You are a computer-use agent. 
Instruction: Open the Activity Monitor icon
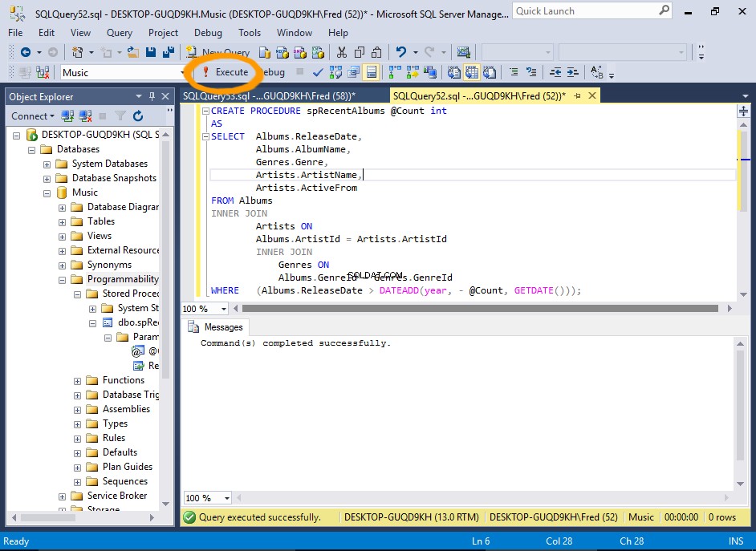[464, 52]
